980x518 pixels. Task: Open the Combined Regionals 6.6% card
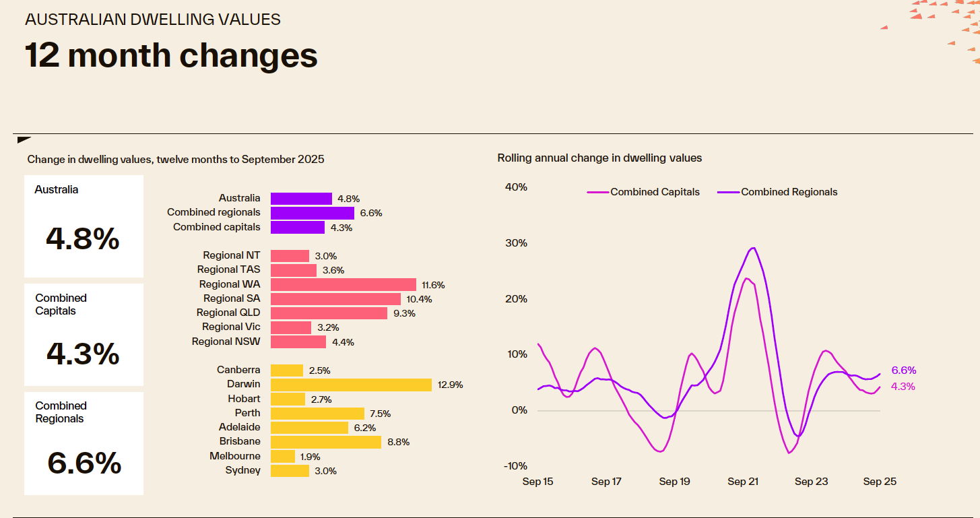(x=84, y=443)
